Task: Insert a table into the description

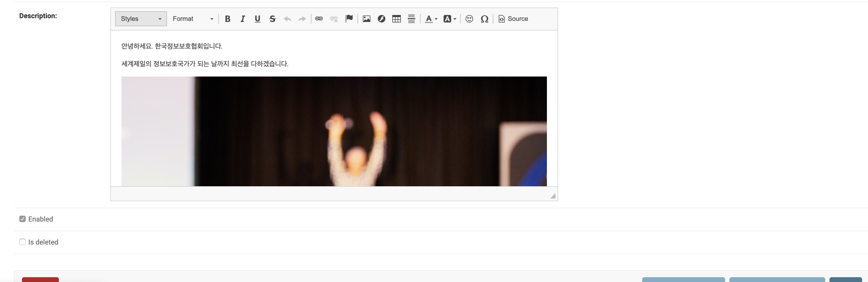Action: 396,19
